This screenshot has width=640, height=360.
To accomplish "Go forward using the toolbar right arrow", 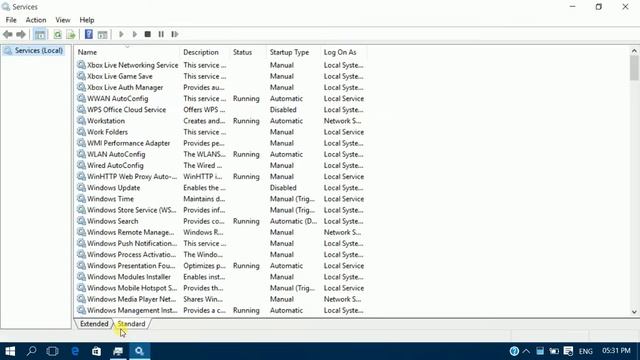I will tap(21, 35).
